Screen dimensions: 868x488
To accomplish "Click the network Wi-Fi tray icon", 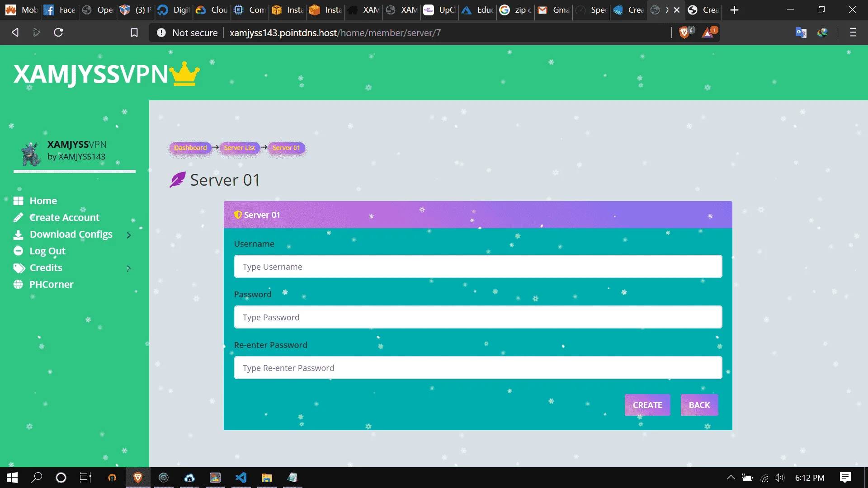I will 764,478.
